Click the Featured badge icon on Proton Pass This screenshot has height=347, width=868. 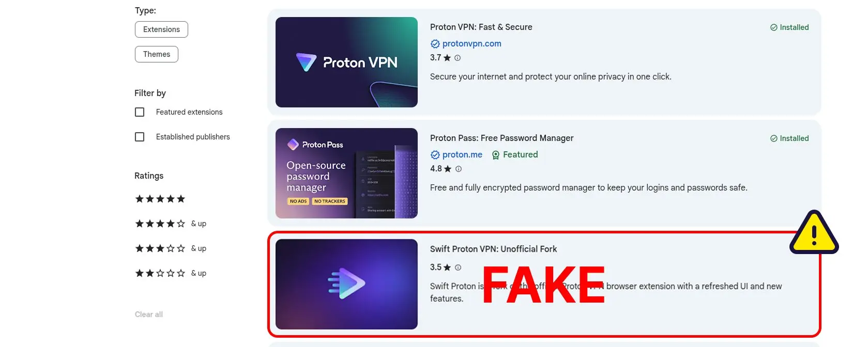[496, 155]
